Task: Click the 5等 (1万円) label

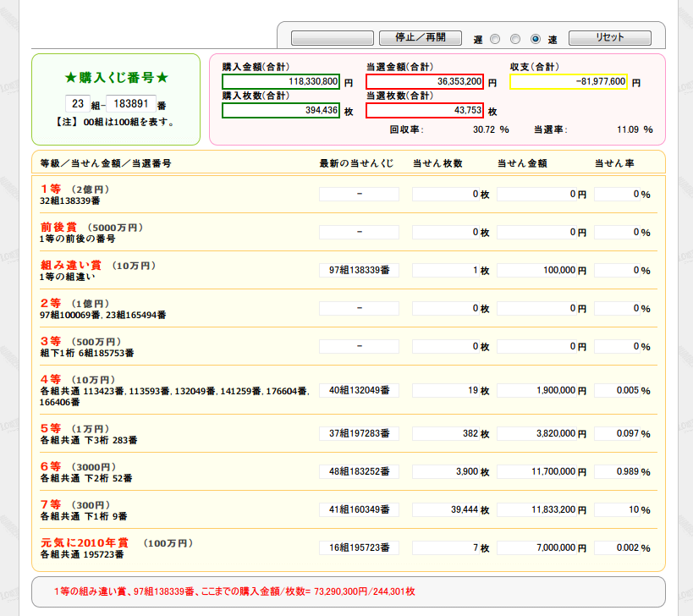Action: point(74,428)
